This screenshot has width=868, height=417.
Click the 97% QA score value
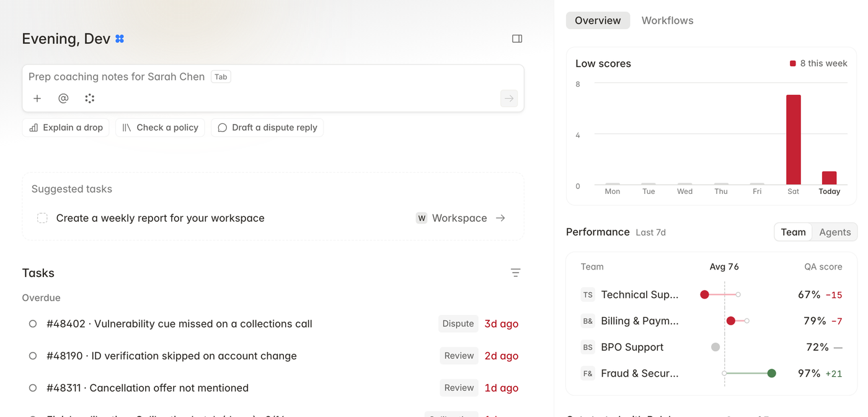tap(809, 373)
